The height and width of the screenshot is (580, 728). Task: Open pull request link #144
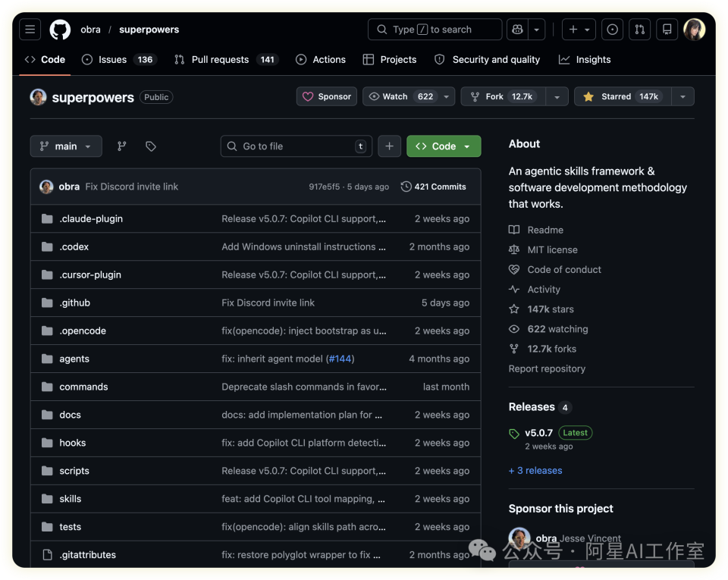[340, 359]
